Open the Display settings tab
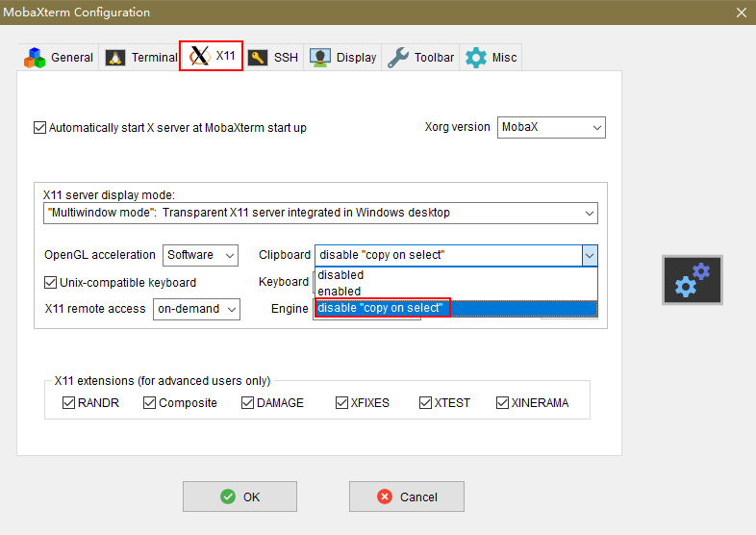Image resolution: width=756 pixels, height=535 pixels. (342, 58)
